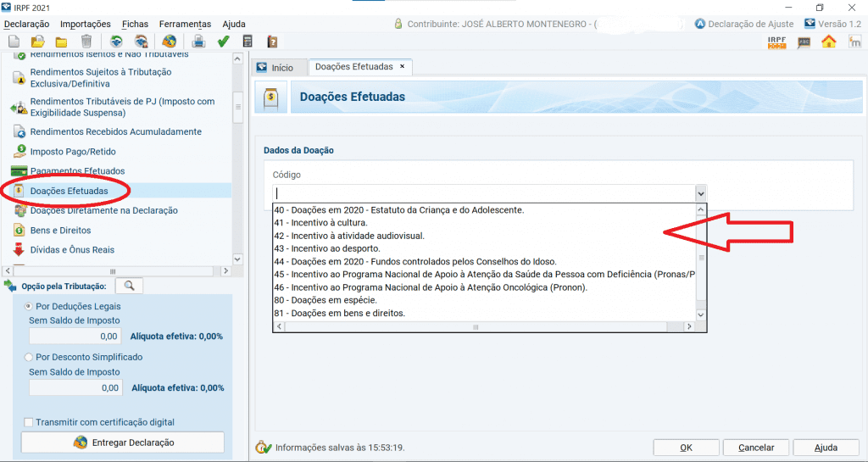Image resolution: width=868 pixels, height=462 pixels.
Task: Click the Receita icon with person badge
Action: pyautogui.click(x=142, y=41)
